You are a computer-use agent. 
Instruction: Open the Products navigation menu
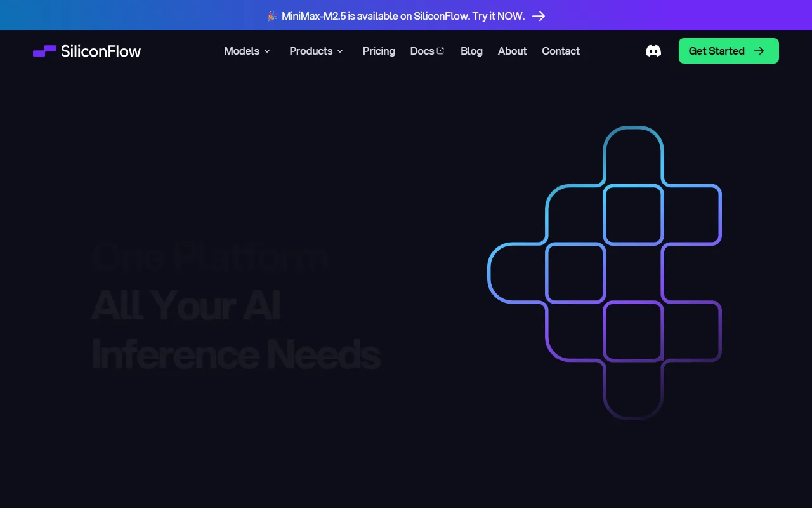[x=311, y=51]
